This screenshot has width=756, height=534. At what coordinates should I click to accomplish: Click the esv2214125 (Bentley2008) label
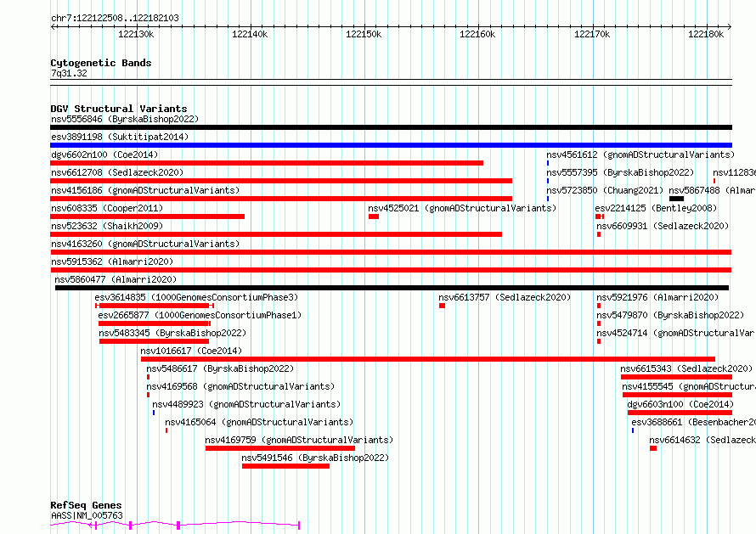tap(657, 208)
